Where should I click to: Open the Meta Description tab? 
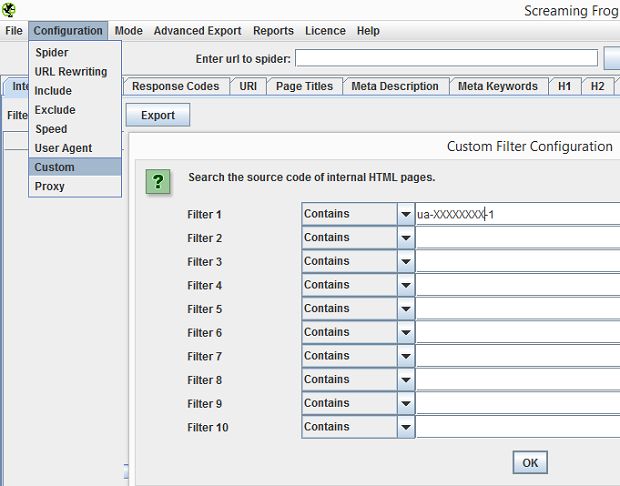pos(395,87)
